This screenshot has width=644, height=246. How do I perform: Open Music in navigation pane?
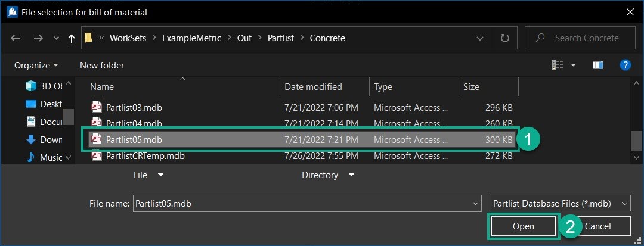pyautogui.click(x=51, y=157)
